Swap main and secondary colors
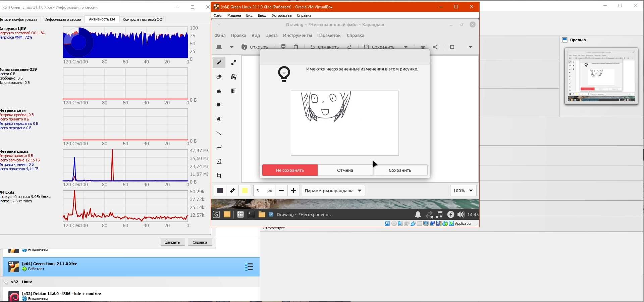Image resolution: width=644 pixels, height=302 pixels. pos(232,191)
